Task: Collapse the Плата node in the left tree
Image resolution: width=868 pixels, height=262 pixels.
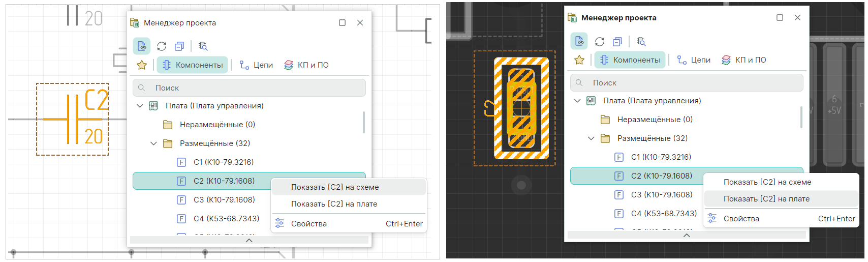Action: coord(140,106)
